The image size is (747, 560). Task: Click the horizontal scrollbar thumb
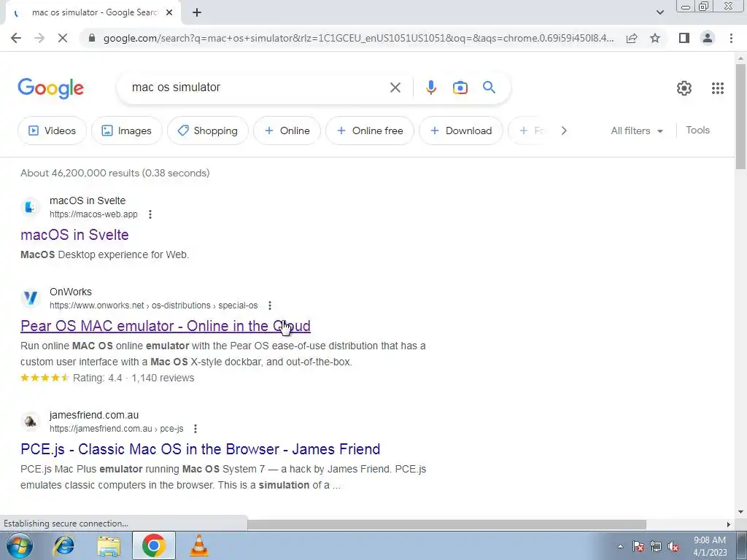click(x=447, y=524)
